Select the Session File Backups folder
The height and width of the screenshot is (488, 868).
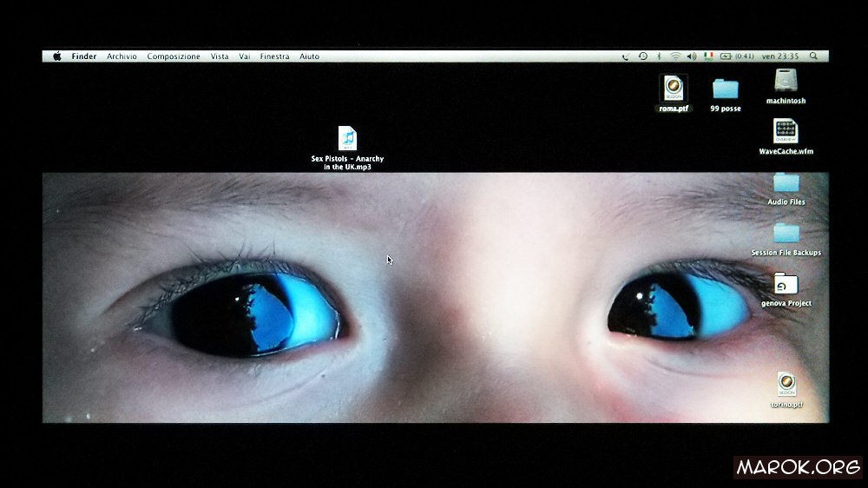786,233
